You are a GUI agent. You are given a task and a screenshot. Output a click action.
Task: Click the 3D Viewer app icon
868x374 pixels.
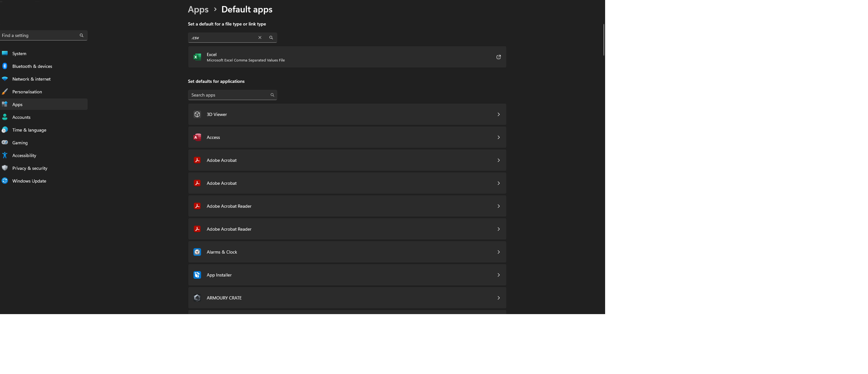click(197, 114)
